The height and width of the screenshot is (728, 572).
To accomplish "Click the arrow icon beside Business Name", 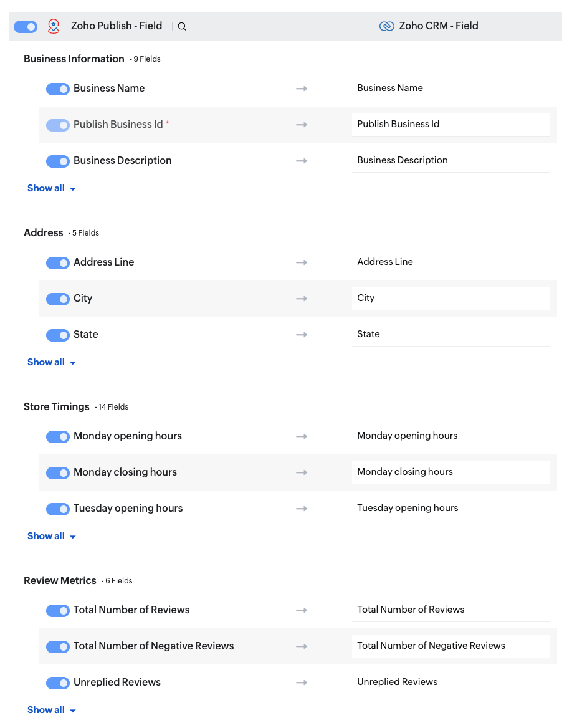I will click(x=302, y=89).
